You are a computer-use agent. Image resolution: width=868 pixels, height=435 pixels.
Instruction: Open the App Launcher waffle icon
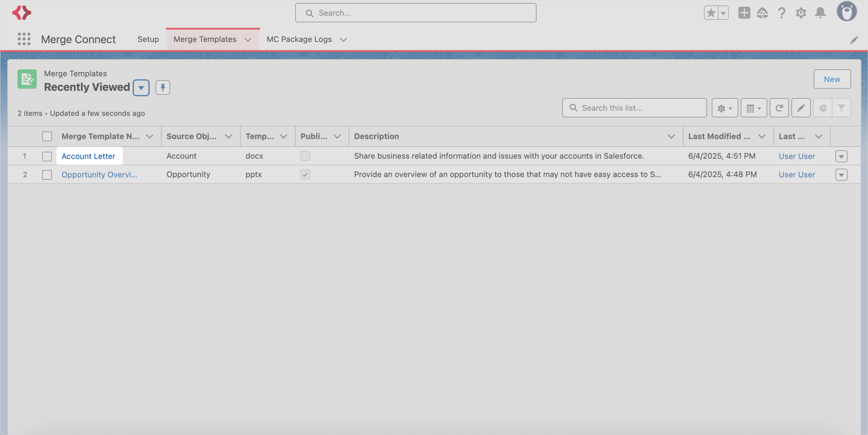click(24, 39)
